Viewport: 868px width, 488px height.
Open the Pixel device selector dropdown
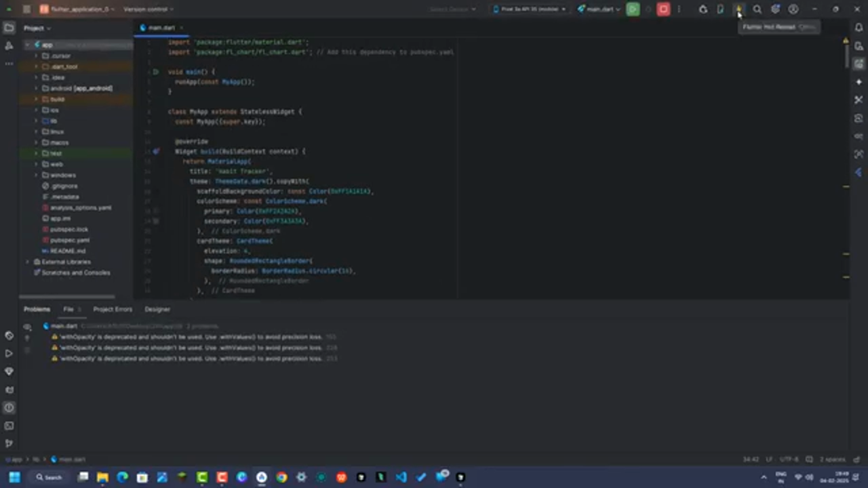click(x=530, y=9)
